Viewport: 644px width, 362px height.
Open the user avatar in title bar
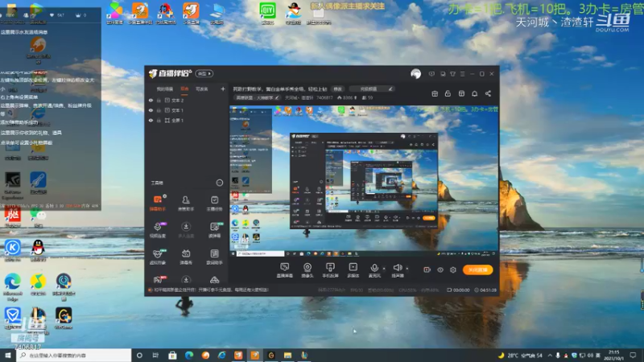415,74
